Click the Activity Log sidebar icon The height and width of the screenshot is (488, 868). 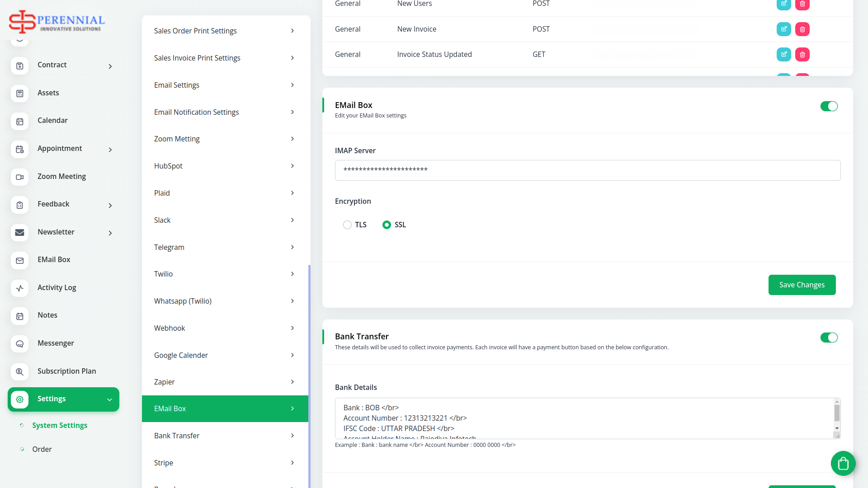(19, 288)
